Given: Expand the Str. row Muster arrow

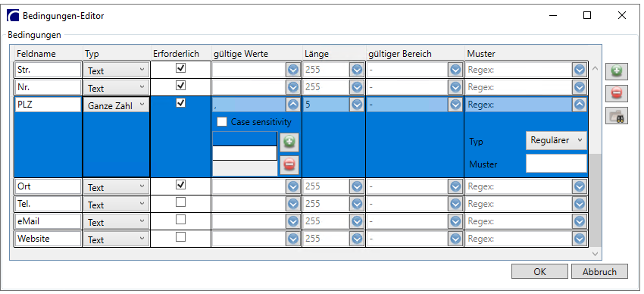Looking at the screenshot, I should [580, 70].
